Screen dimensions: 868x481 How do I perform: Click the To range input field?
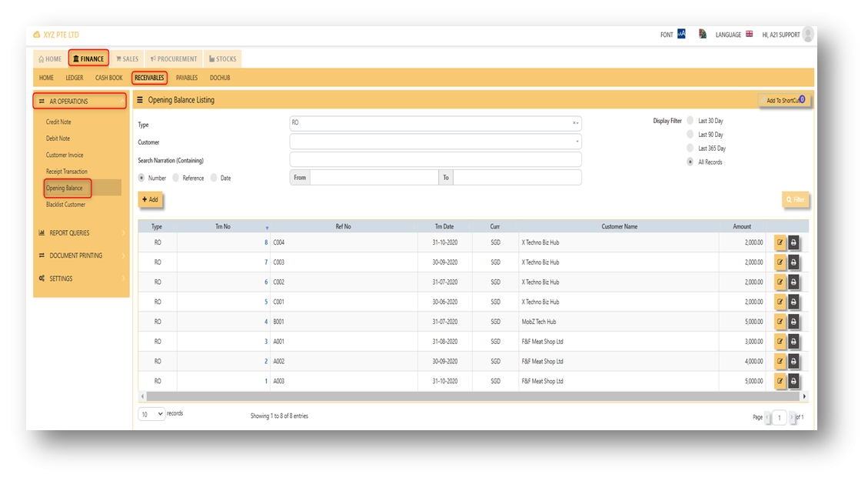[x=517, y=177]
